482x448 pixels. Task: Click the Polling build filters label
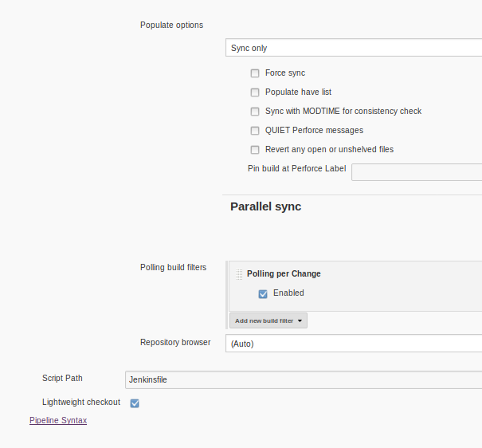(x=173, y=267)
